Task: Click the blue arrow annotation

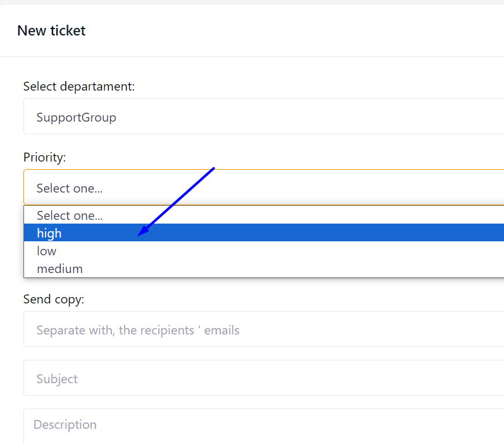Action: click(177, 201)
